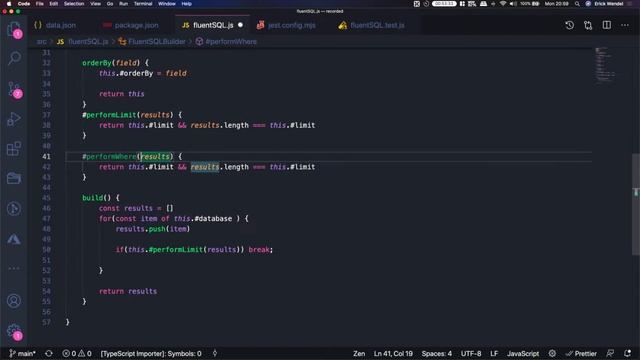
Task: Expand the fluentSQL.js breadcrumb
Action: 83,42
